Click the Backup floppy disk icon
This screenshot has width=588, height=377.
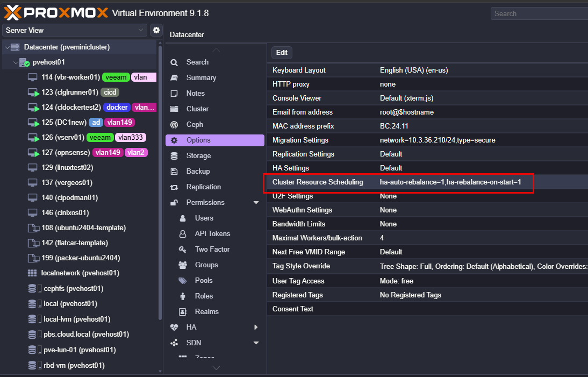pyautogui.click(x=174, y=172)
